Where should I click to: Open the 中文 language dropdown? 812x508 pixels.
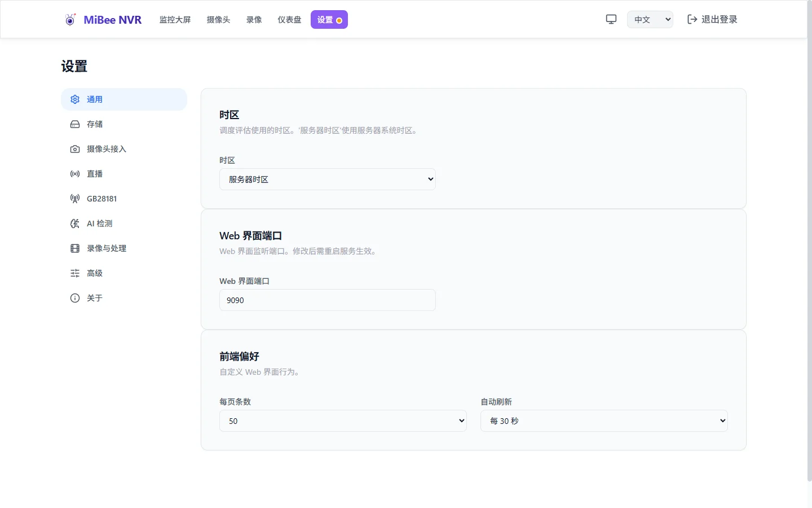pos(650,19)
